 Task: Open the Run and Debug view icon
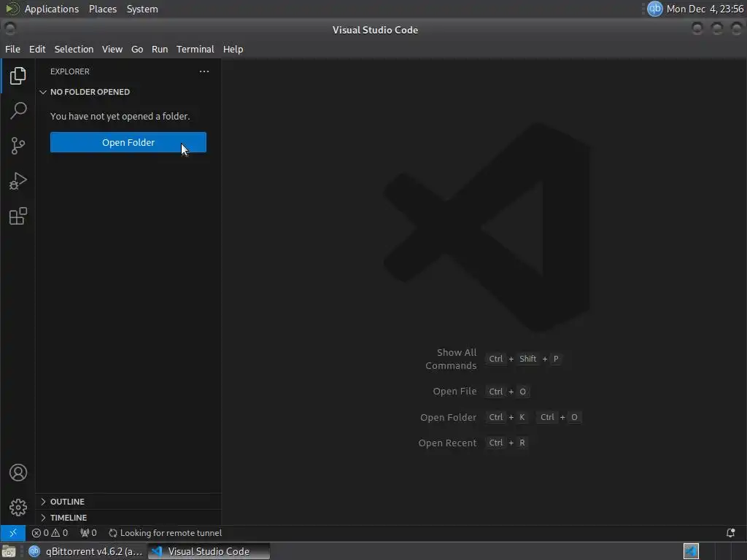[18, 181]
